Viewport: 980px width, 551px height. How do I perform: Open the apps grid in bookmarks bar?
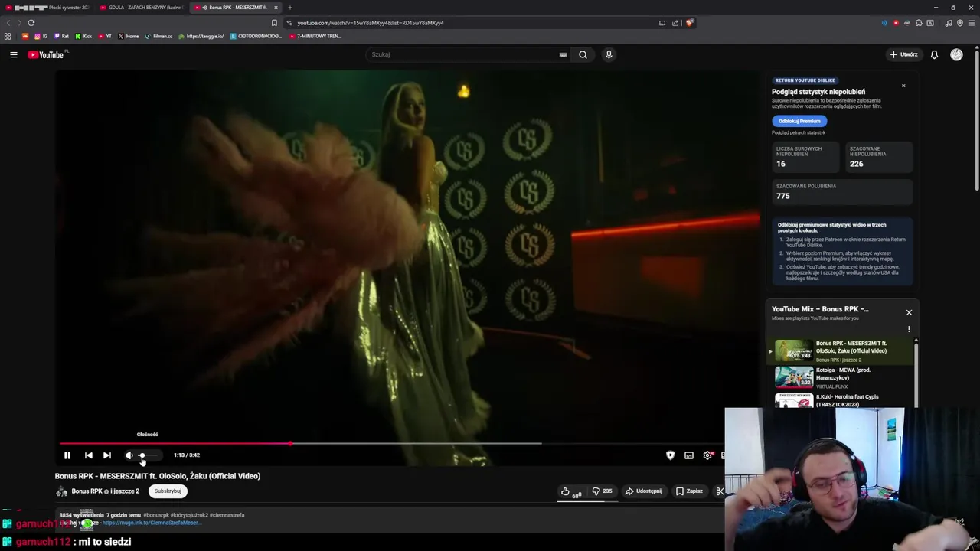pos(8,36)
